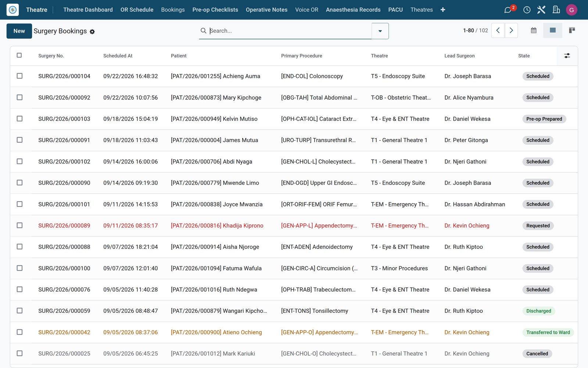The width and height of the screenshot is (588, 368).
Task: Click the Discharged status badge
Action: point(539,311)
